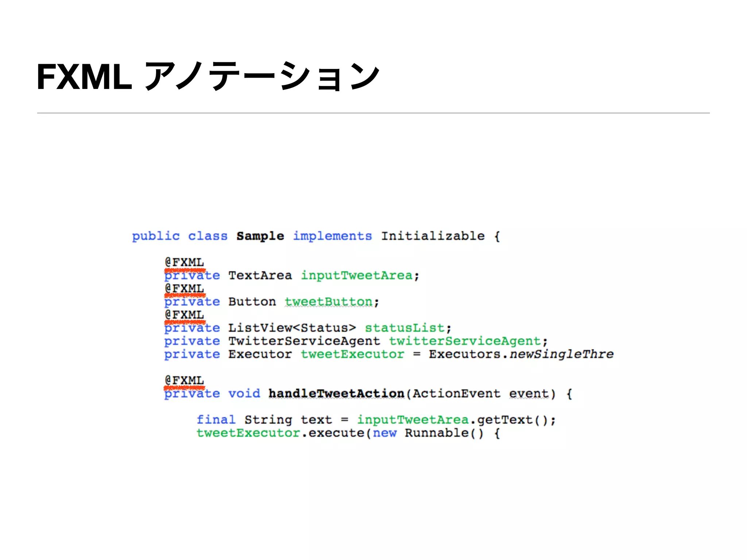Click the slide title "FXML アノテーション"

pyautogui.click(x=208, y=76)
